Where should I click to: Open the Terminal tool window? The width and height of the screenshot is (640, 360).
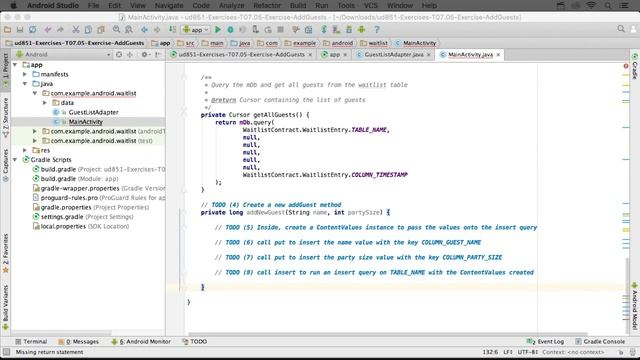coord(31,342)
